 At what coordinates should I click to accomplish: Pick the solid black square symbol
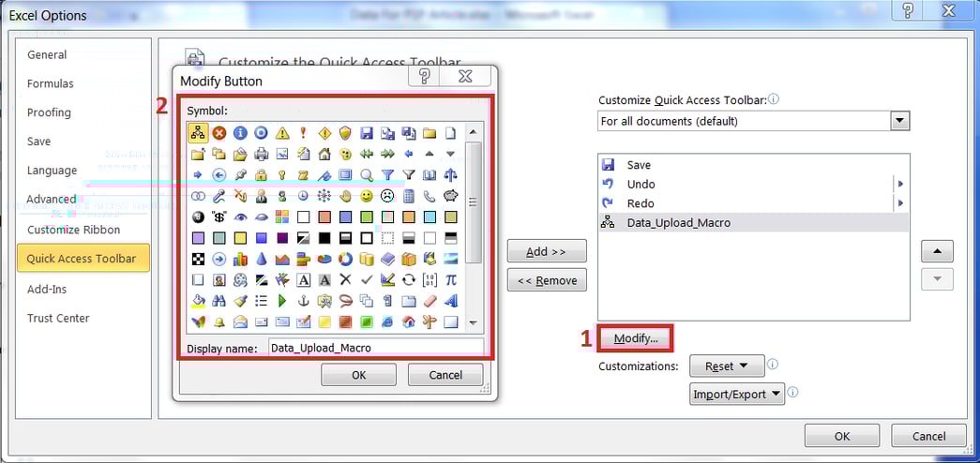pos(324,238)
